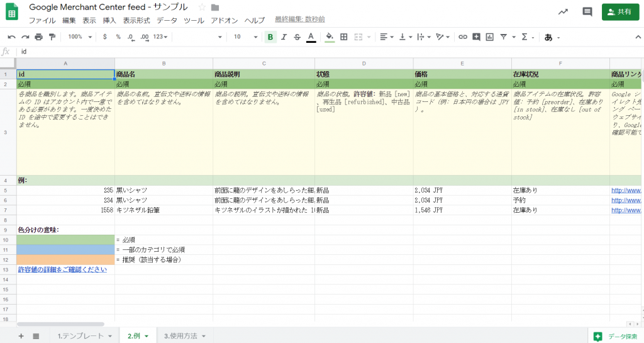
Task: Open 許容値の詳細をご確認ください link
Action: point(62,269)
